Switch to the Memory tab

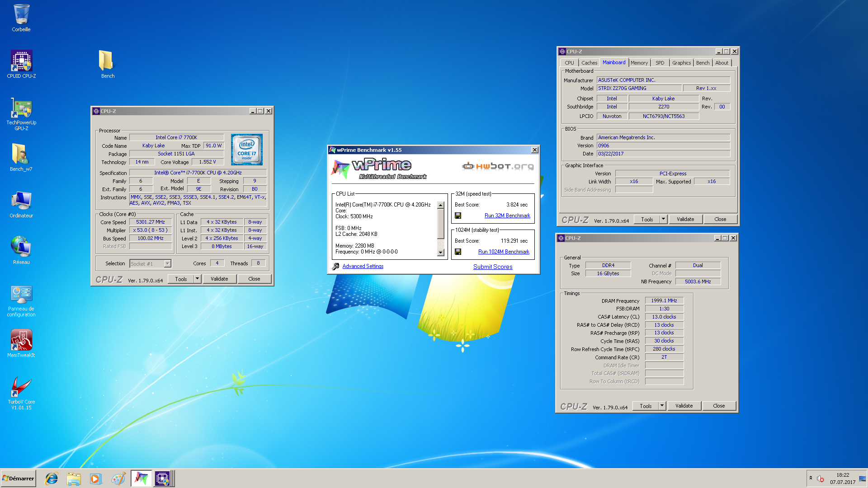click(x=639, y=63)
